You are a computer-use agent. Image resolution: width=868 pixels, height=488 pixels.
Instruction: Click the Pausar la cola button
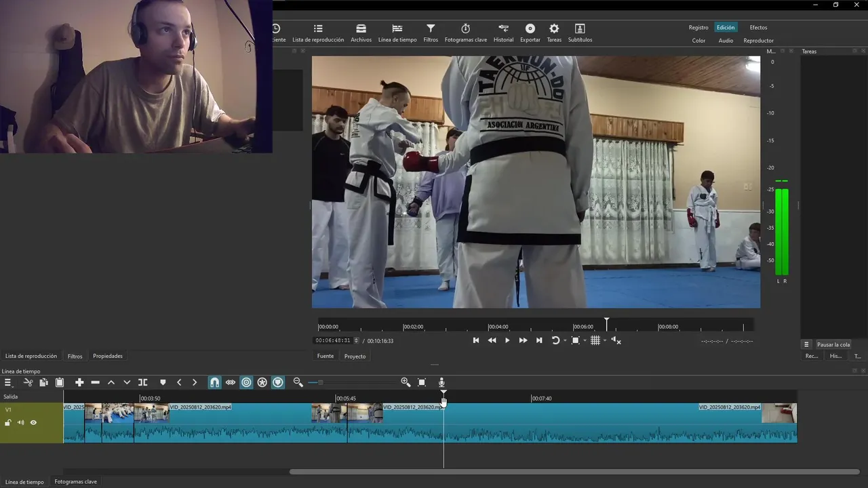[833, 344]
